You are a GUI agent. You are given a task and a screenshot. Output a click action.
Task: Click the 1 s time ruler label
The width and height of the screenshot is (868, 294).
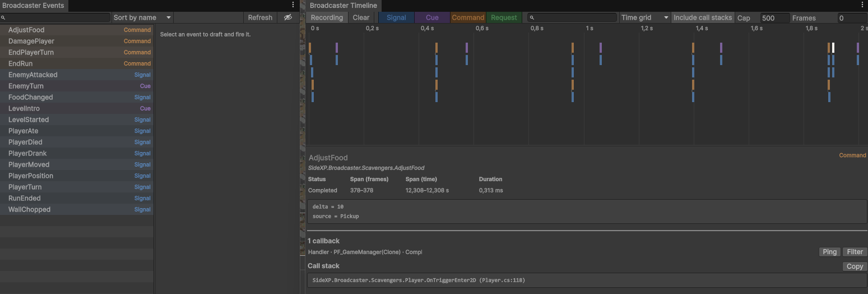coord(590,28)
